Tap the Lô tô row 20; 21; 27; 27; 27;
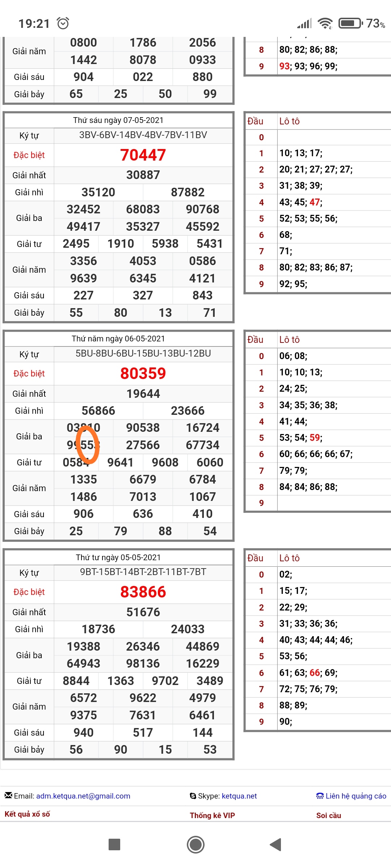391x868 pixels. coord(316,169)
